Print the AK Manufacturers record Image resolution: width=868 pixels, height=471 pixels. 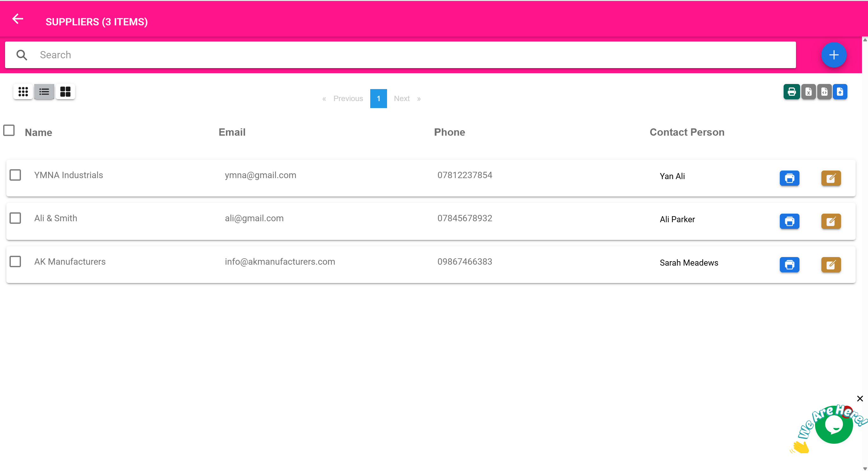790,265
